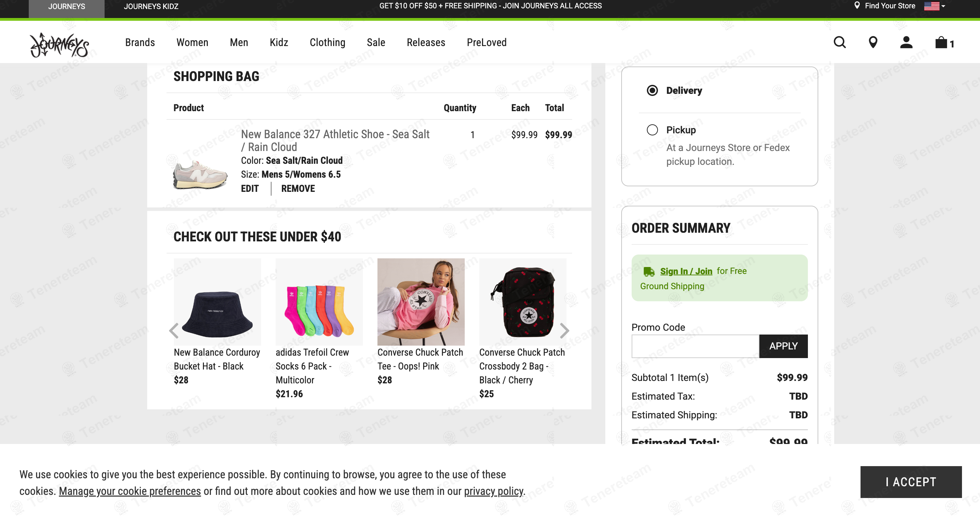The height and width of the screenshot is (516, 980).
Task: Select the Pickup radio button
Action: (x=652, y=130)
